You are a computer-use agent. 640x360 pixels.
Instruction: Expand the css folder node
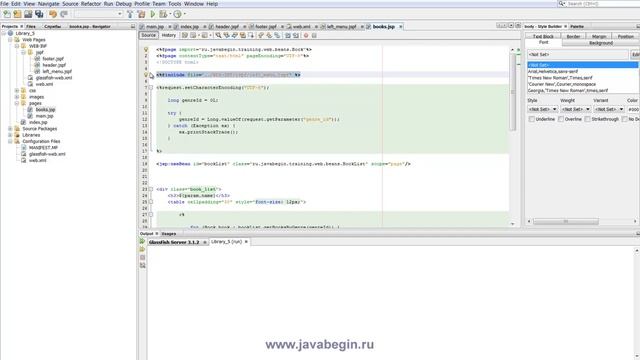tap(17, 91)
